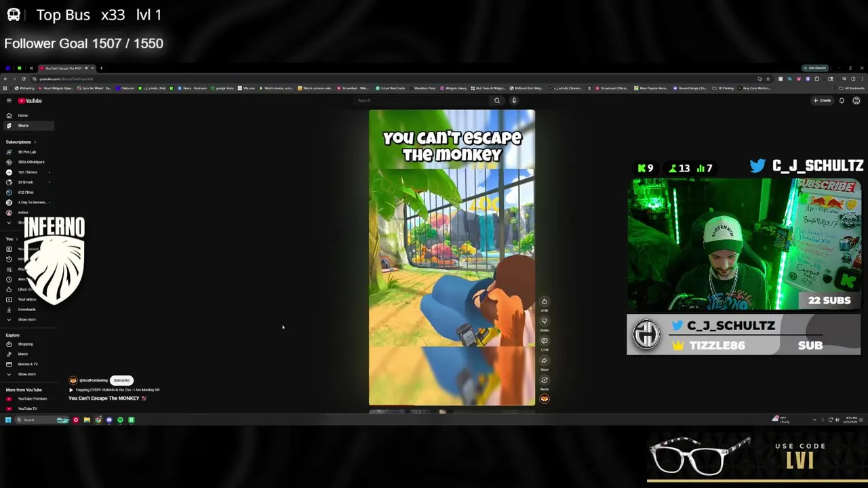Open 331Erock subscription channel

point(25,182)
